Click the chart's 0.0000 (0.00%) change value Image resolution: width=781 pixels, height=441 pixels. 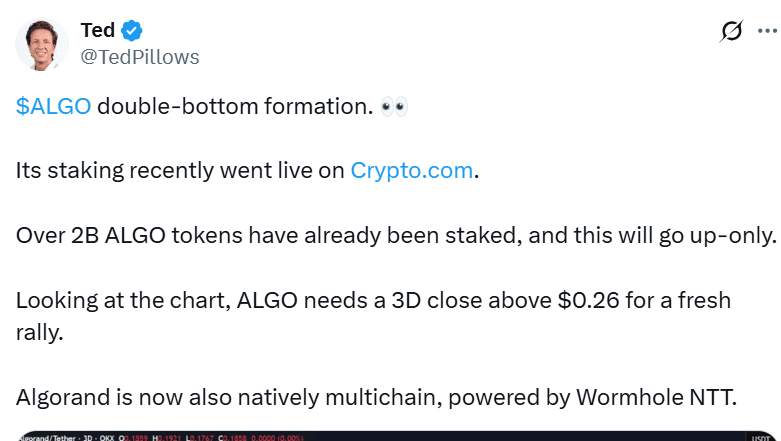coord(277,438)
